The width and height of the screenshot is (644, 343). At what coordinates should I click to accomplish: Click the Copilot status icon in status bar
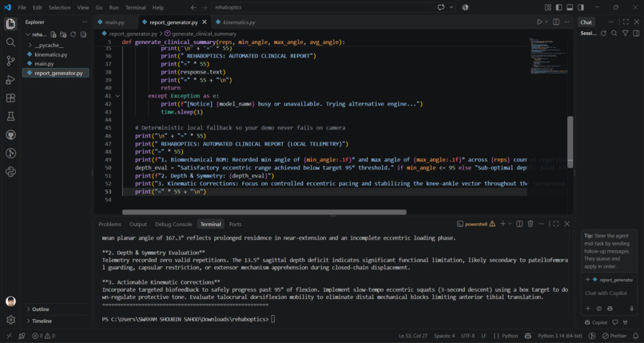528,336
